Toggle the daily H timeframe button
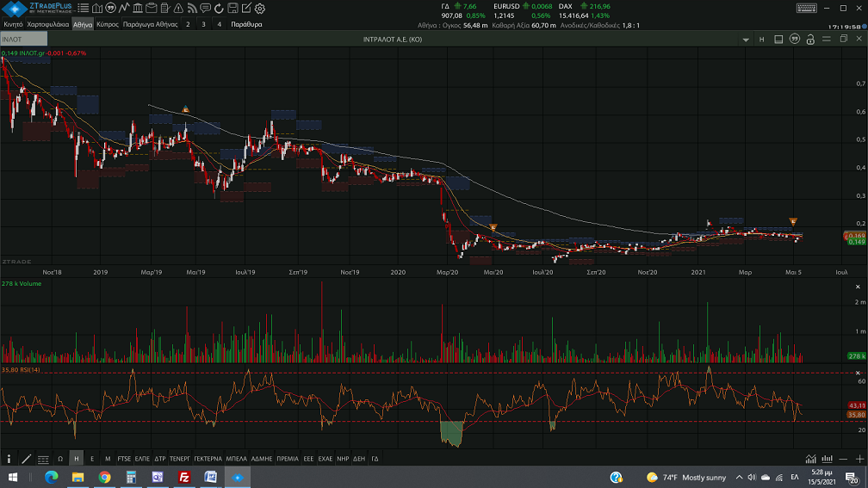Viewport: 868px width, 488px height. click(x=76, y=459)
